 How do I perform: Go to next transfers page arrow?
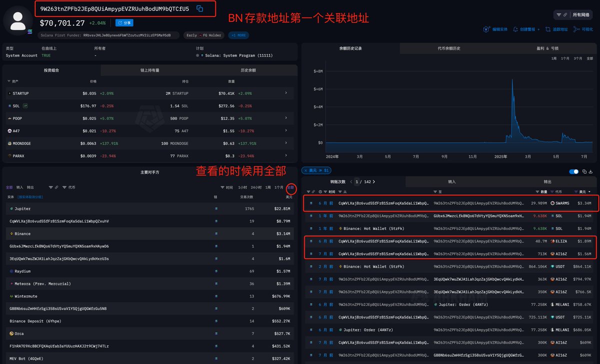(x=374, y=182)
